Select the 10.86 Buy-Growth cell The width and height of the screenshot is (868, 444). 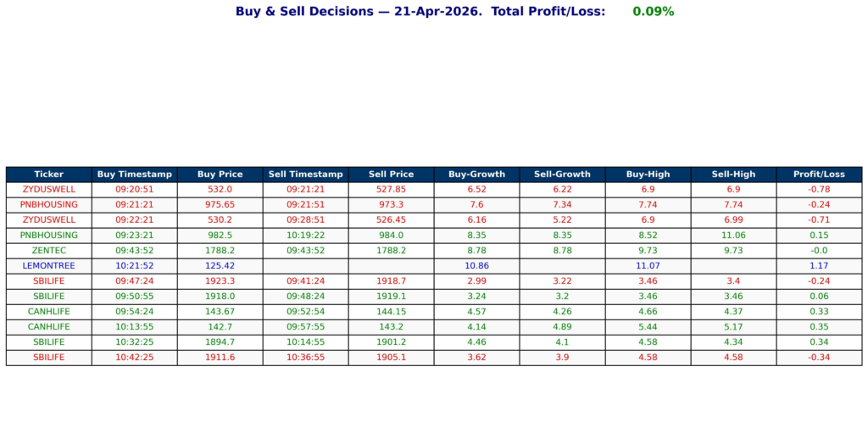click(476, 266)
